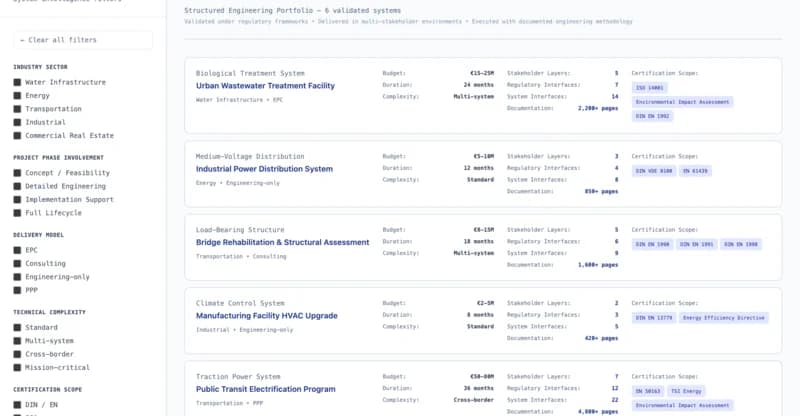Toggle the Cross-border complexity checkbox
Screen dimensions: 800x416
[x=17, y=354]
